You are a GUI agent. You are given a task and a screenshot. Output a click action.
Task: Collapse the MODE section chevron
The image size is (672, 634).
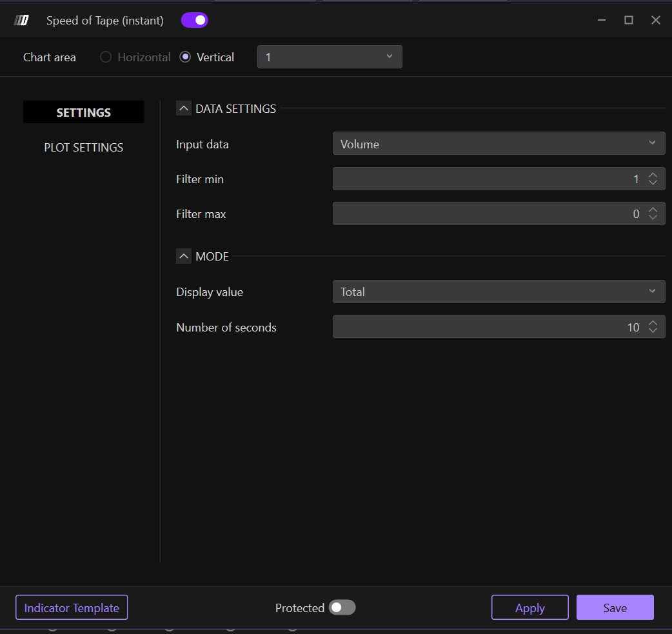click(184, 257)
